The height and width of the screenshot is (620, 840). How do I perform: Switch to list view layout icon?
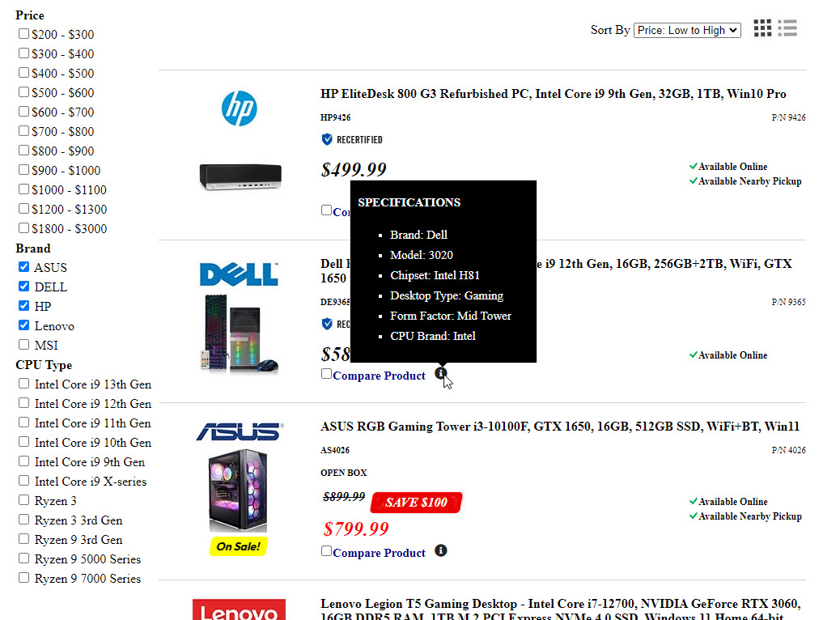(787, 28)
